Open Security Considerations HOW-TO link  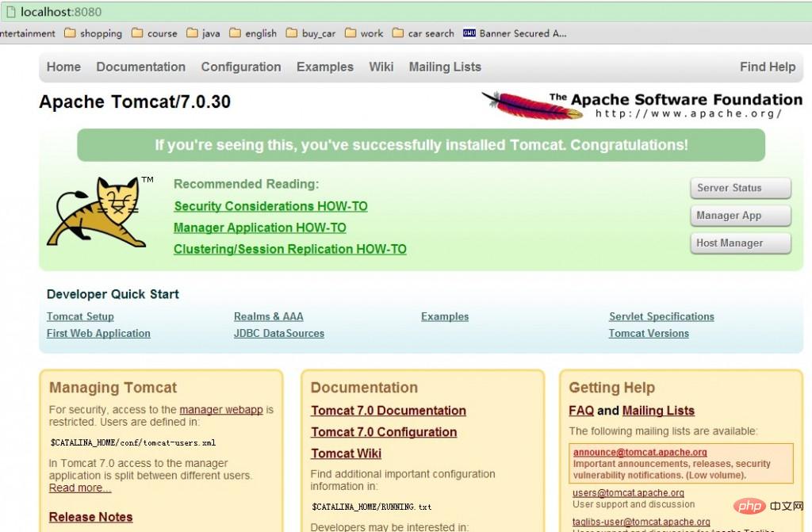pyautogui.click(x=271, y=206)
